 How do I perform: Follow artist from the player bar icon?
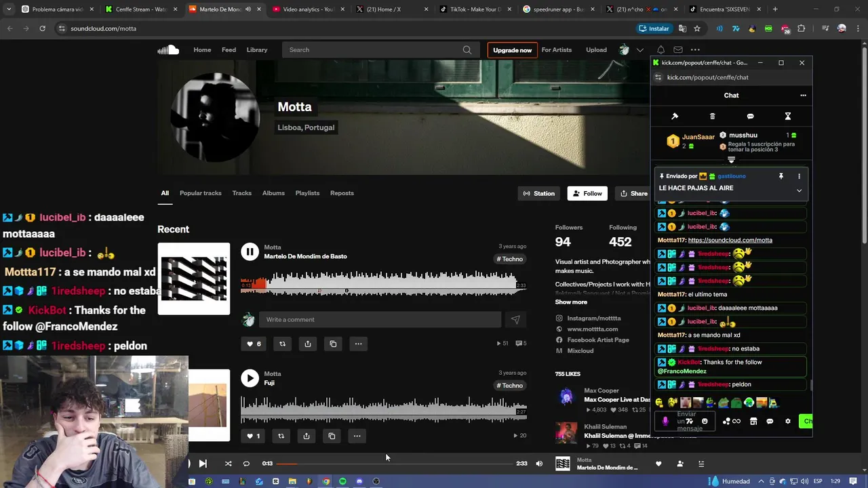pyautogui.click(x=680, y=464)
